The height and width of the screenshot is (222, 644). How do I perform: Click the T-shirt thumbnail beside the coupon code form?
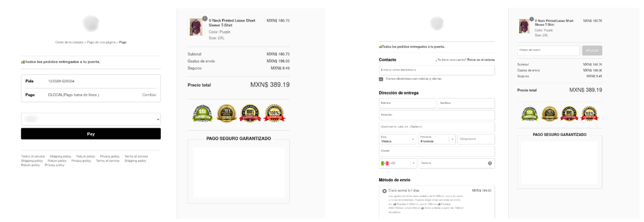pos(524,26)
